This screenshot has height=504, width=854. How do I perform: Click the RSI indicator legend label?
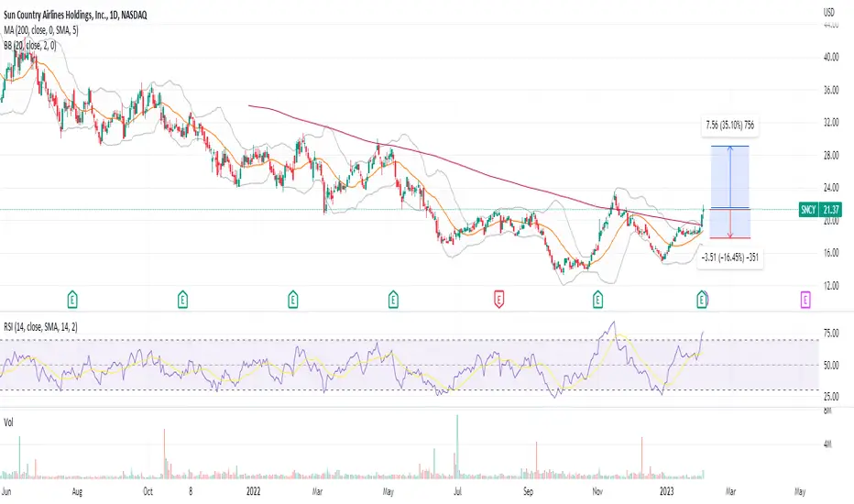[x=40, y=327]
